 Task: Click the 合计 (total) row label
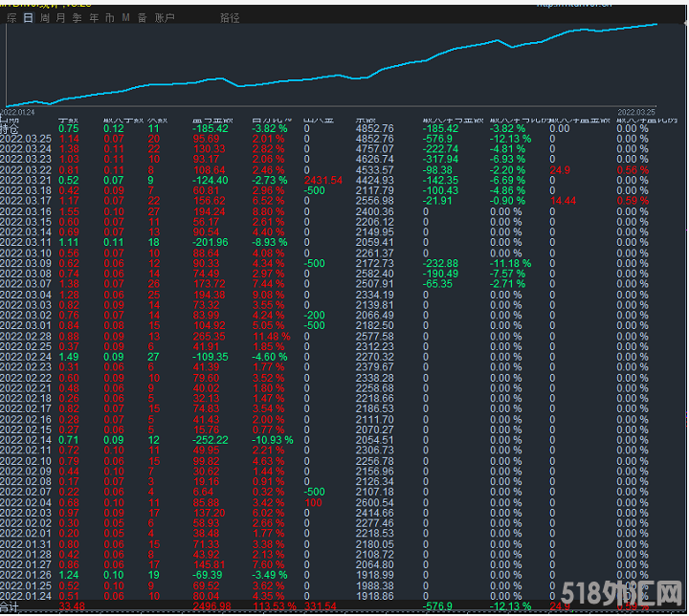[11, 606]
